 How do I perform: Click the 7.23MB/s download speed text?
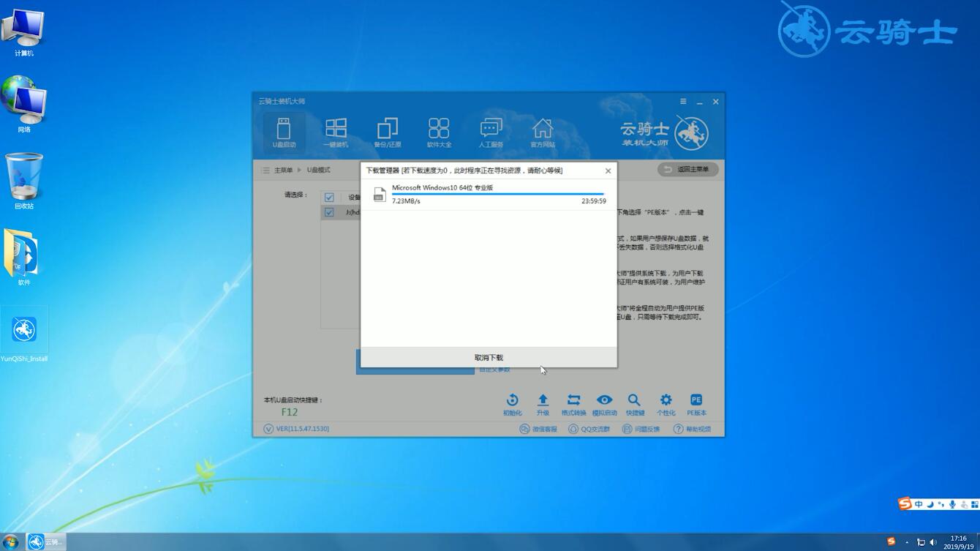click(406, 201)
